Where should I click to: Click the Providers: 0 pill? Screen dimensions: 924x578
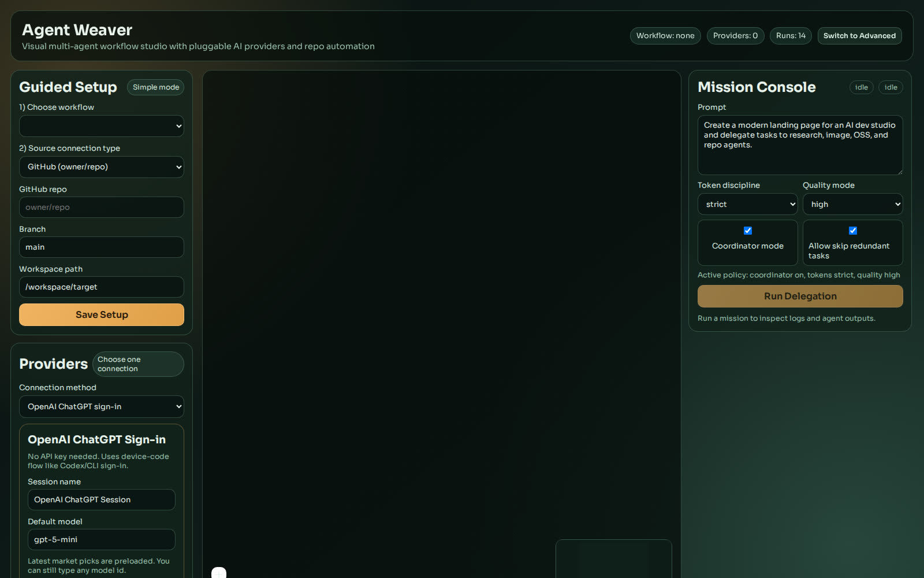[736, 36]
